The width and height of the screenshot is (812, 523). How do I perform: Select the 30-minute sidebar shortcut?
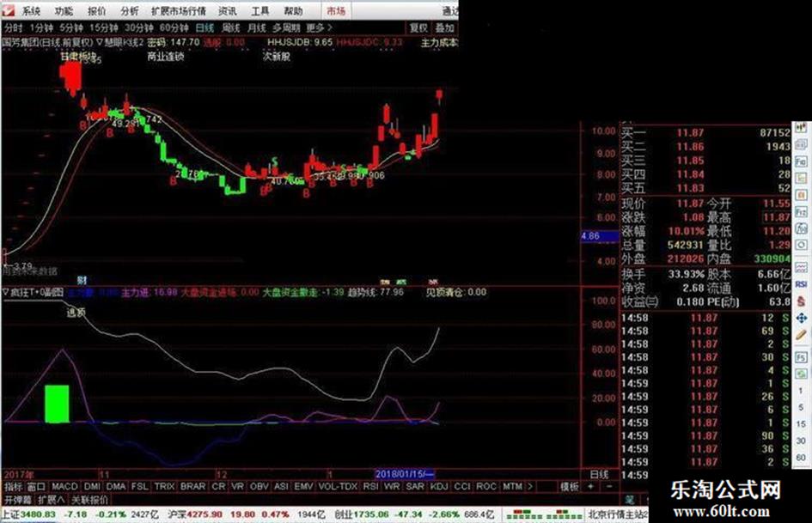801,441
